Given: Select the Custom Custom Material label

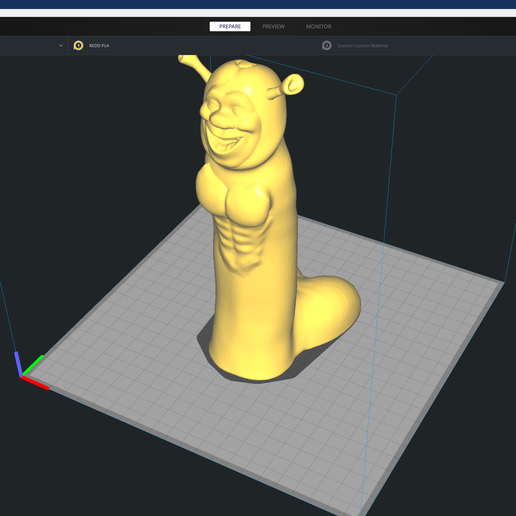Looking at the screenshot, I should (362, 46).
